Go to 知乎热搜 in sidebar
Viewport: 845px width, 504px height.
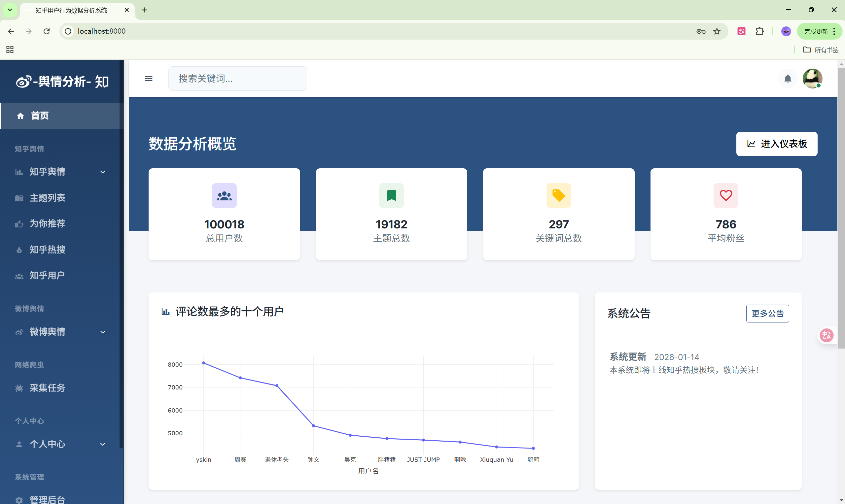point(47,250)
